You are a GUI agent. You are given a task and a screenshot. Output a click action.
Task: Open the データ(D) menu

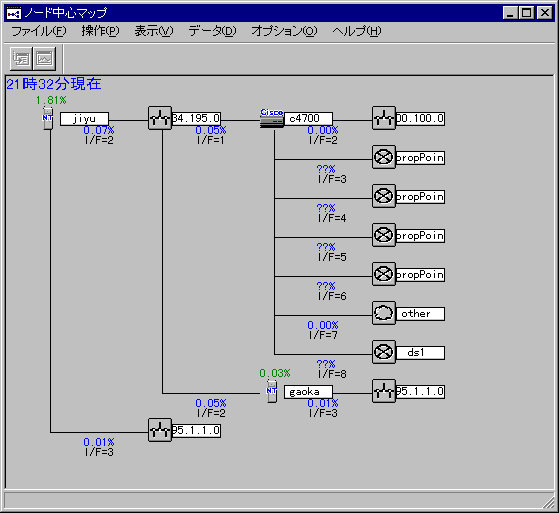(212, 31)
